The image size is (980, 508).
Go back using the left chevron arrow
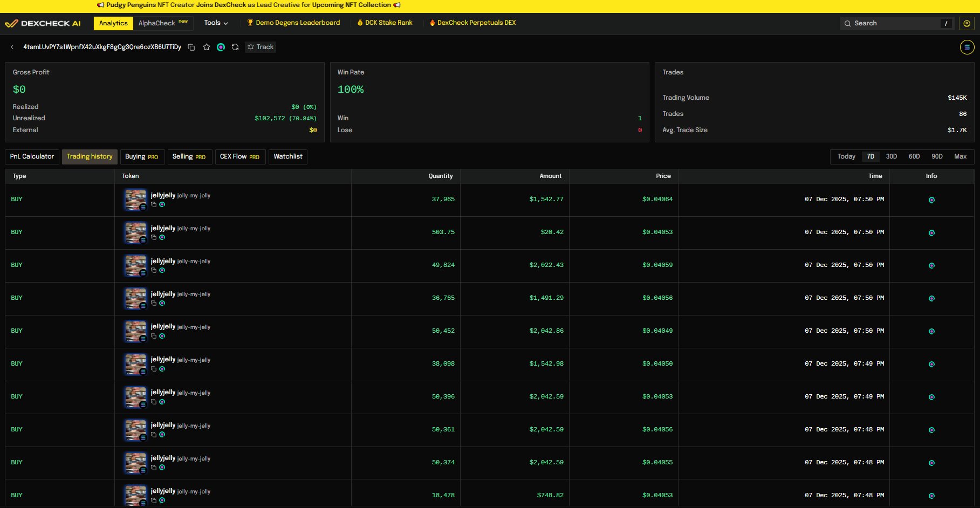pyautogui.click(x=12, y=47)
